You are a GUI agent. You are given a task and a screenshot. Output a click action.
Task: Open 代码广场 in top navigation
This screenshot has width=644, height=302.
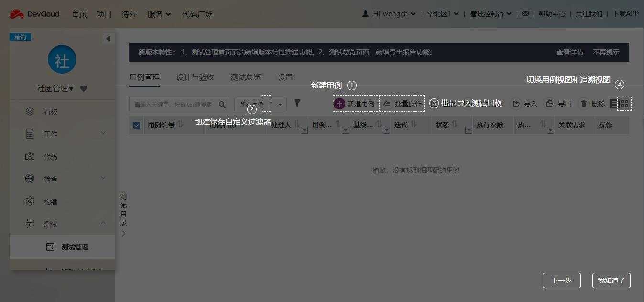[197, 14]
